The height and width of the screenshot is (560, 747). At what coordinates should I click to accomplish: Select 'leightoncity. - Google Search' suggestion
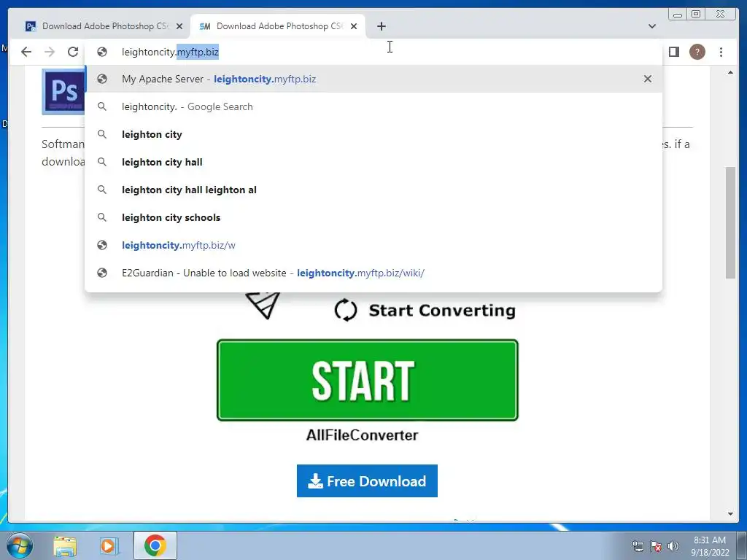click(x=373, y=106)
